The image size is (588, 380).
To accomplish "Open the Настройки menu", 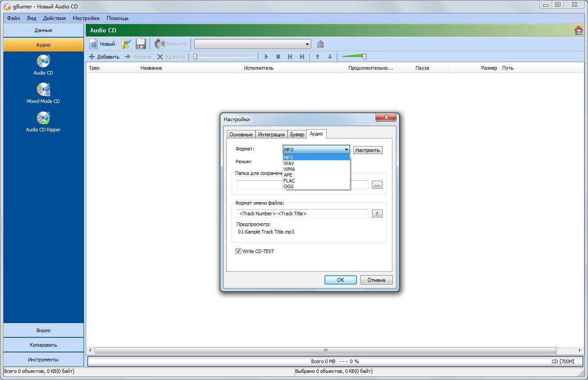I will click(86, 18).
